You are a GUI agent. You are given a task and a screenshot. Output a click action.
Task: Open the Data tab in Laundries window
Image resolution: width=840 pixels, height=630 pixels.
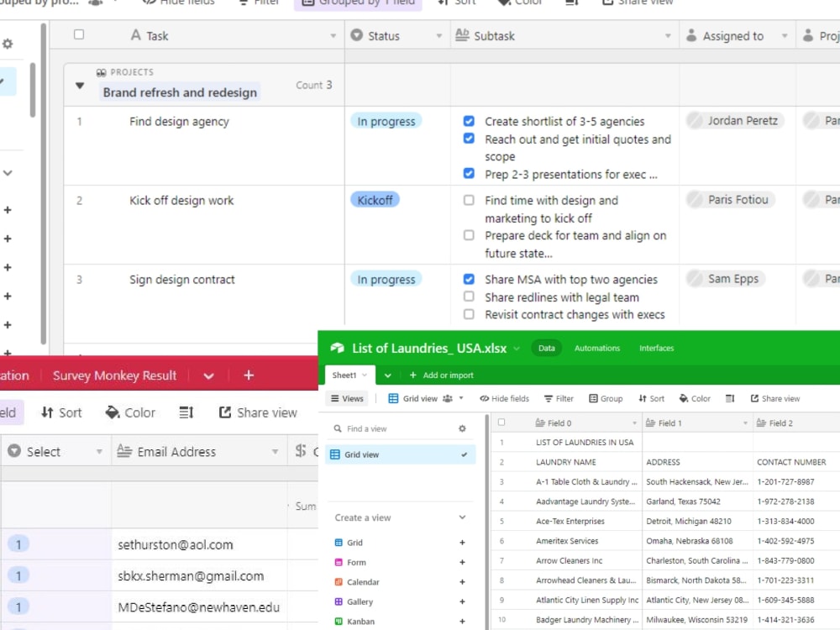coord(546,346)
